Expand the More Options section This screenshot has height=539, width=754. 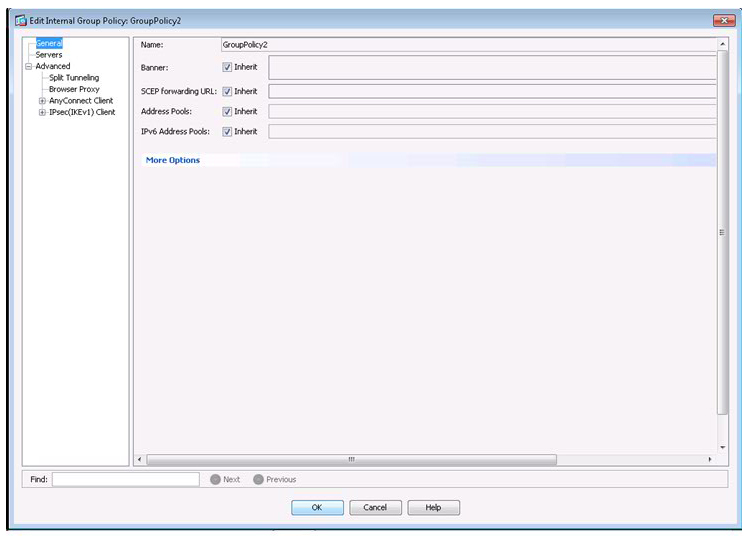[x=173, y=160]
